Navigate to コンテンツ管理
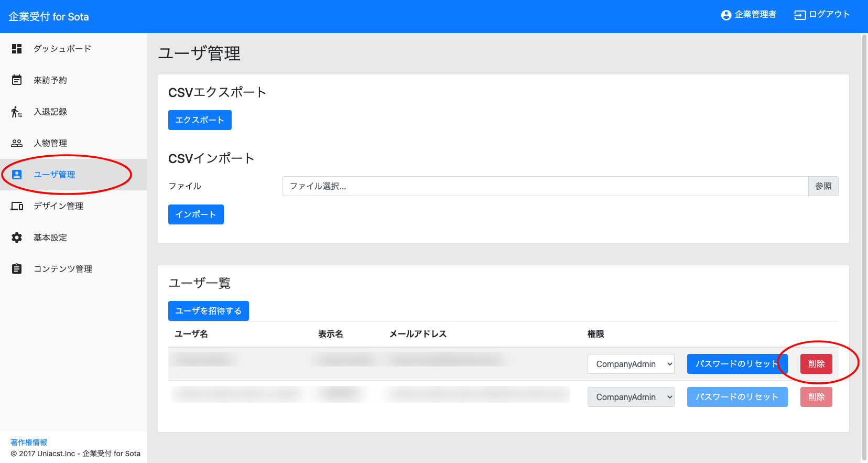 [73, 269]
